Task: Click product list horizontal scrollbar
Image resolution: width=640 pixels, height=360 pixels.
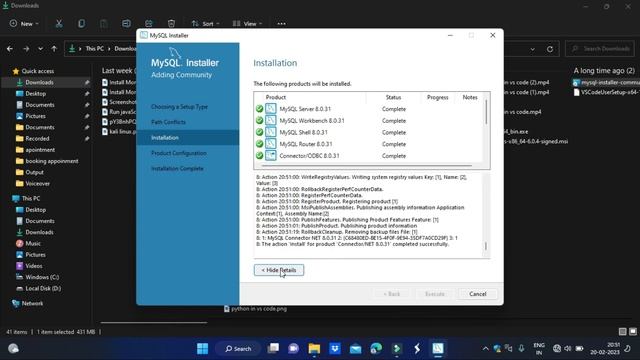Action: (367, 166)
